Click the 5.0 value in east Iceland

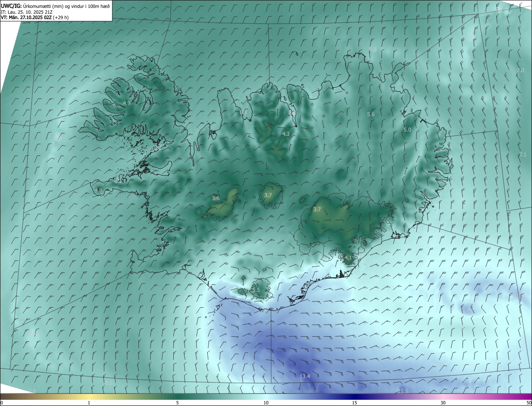(407, 130)
